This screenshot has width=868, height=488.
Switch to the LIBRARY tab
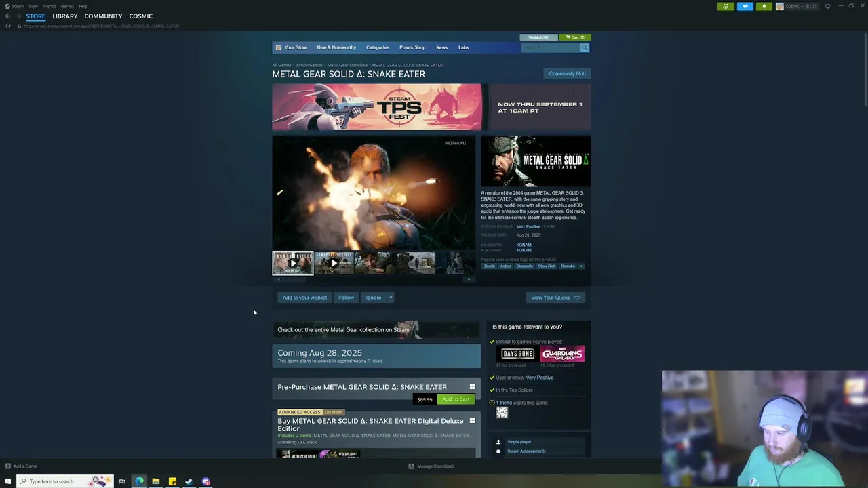[65, 16]
